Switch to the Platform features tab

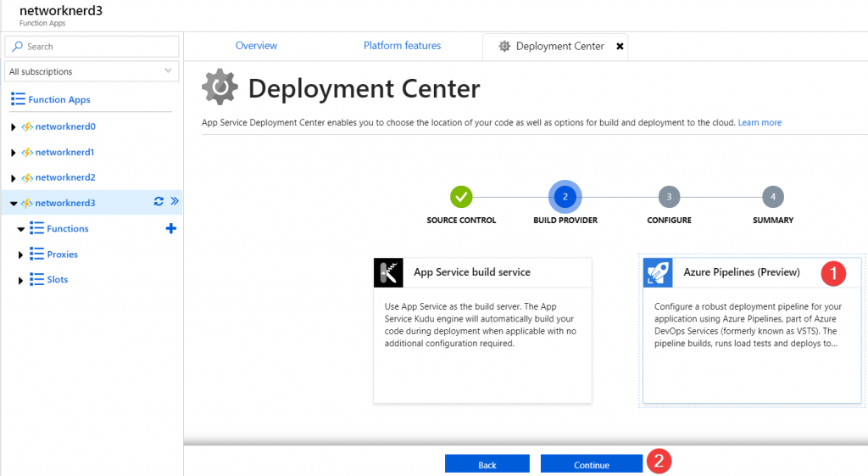(402, 46)
